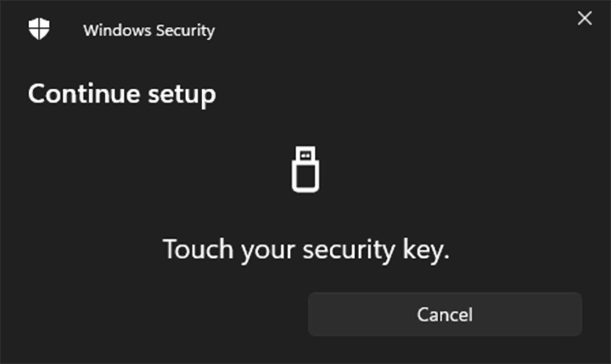611x364 pixels.
Task: Dismiss the dialog using the X icon
Action: tap(585, 19)
